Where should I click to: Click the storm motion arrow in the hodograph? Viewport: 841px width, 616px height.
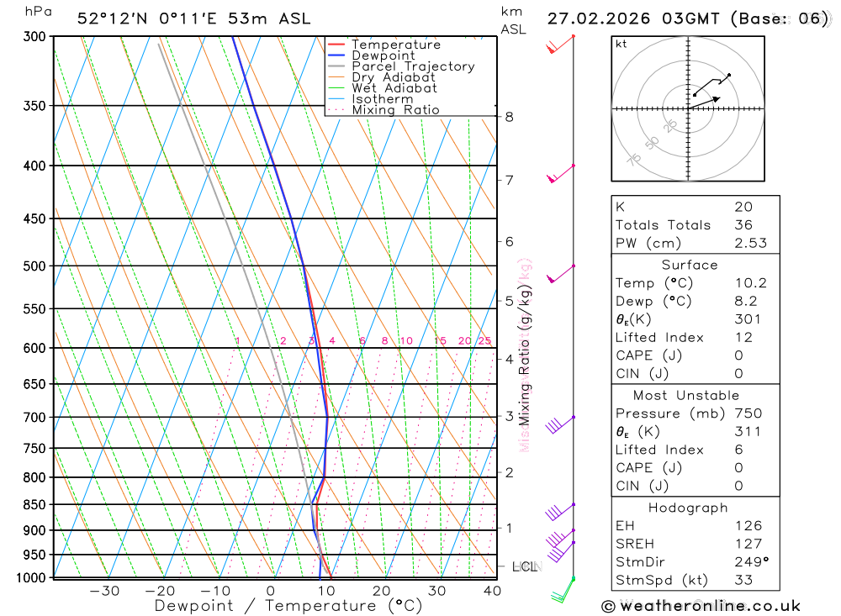[704, 103]
